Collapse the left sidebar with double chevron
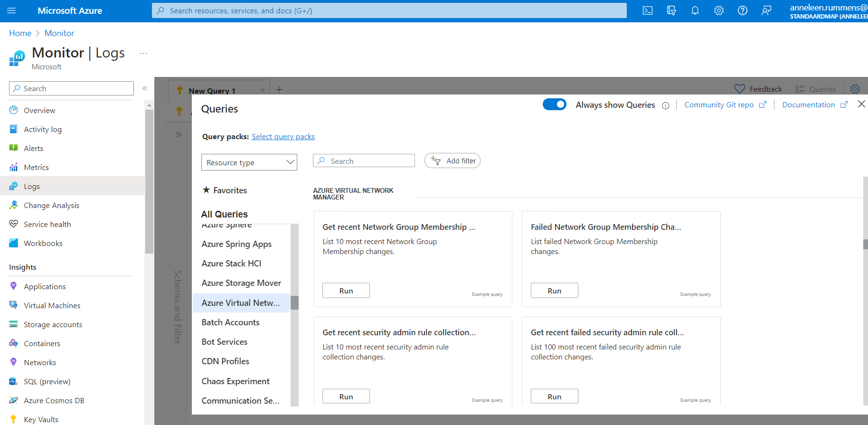 coord(145,88)
